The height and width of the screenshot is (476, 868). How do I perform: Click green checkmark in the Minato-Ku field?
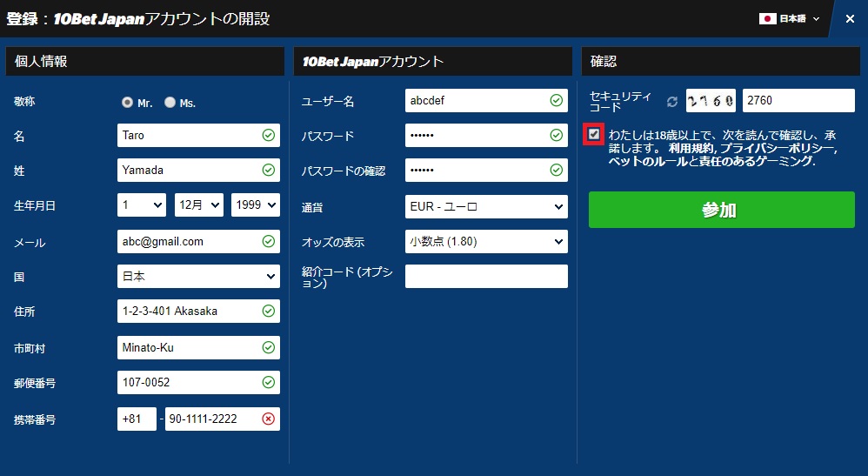269,347
